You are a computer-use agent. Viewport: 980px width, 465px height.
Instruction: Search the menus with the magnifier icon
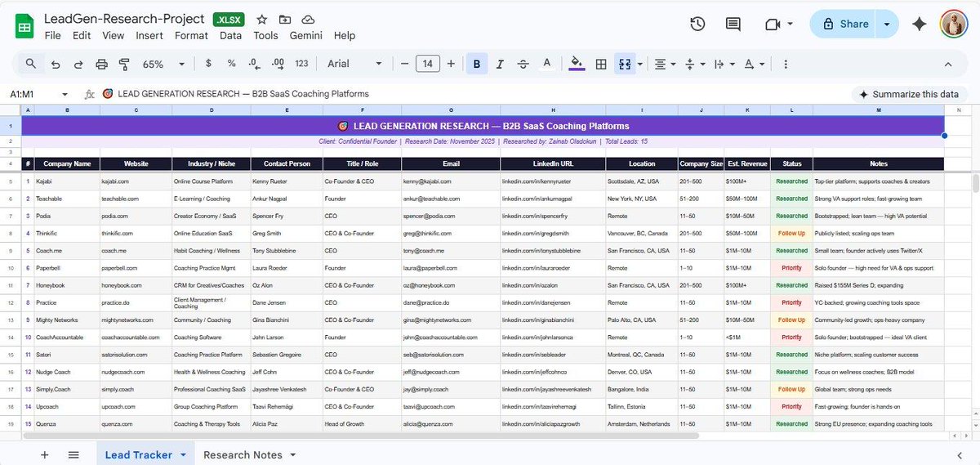[31, 64]
